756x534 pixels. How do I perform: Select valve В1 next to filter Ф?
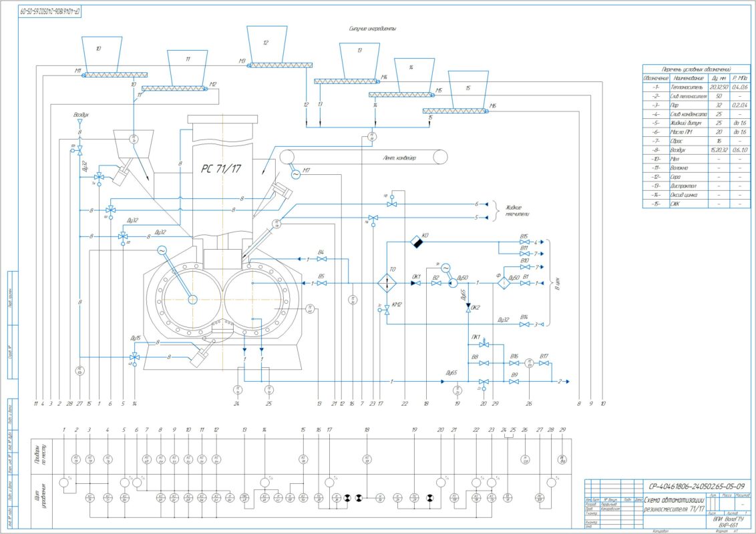[x=524, y=284]
